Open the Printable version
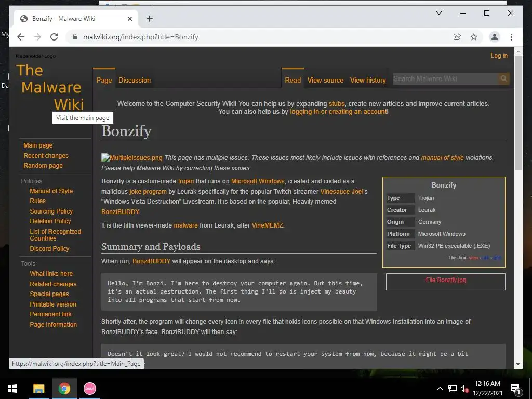Screen dimensions: 532x399 53,304
